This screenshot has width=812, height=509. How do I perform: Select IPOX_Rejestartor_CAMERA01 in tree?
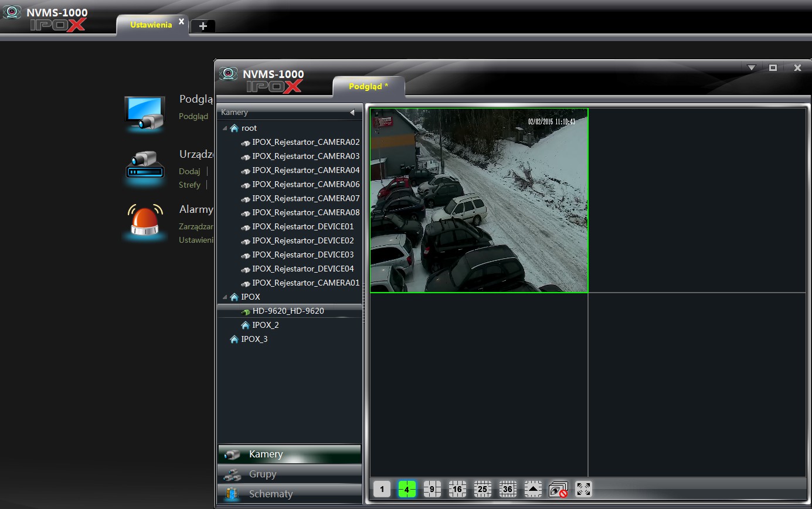click(x=305, y=283)
